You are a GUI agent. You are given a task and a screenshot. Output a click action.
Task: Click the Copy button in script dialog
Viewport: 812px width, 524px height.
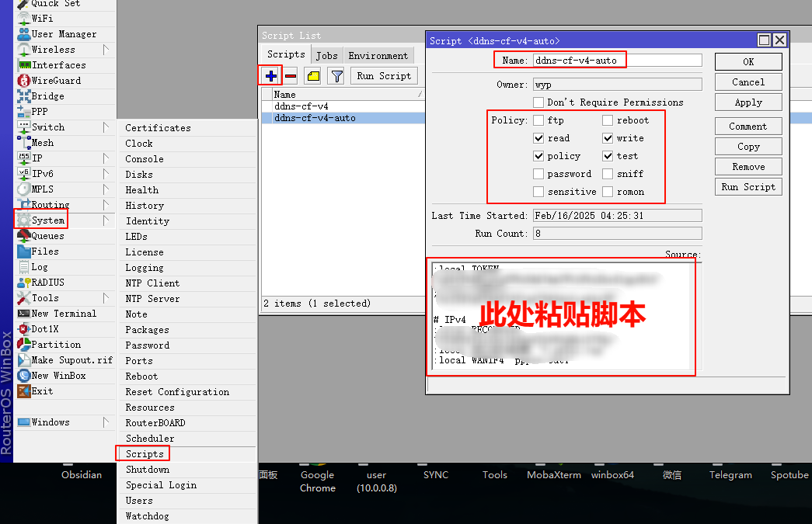coord(748,147)
